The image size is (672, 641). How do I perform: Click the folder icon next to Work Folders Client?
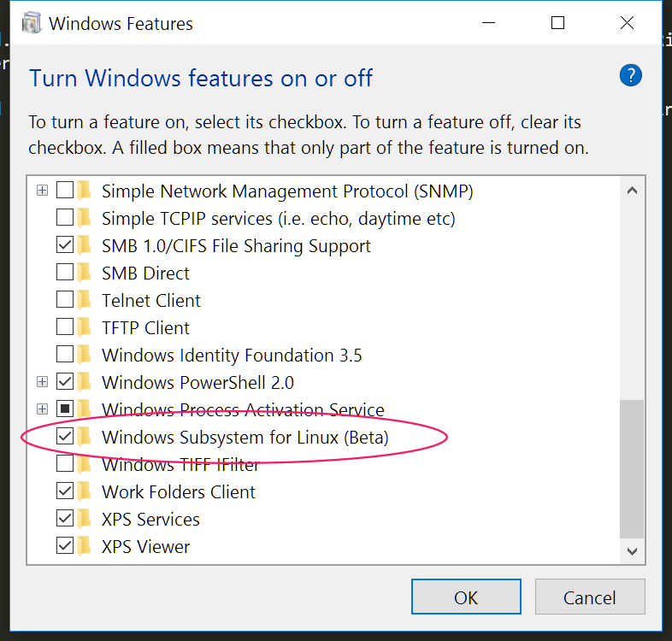click(x=85, y=491)
